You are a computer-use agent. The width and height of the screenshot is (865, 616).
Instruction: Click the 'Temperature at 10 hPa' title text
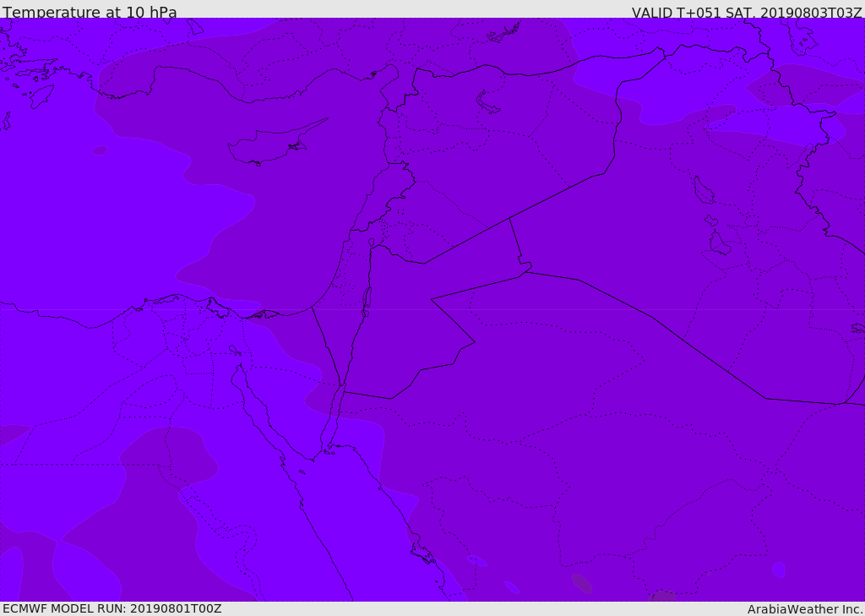click(x=90, y=12)
